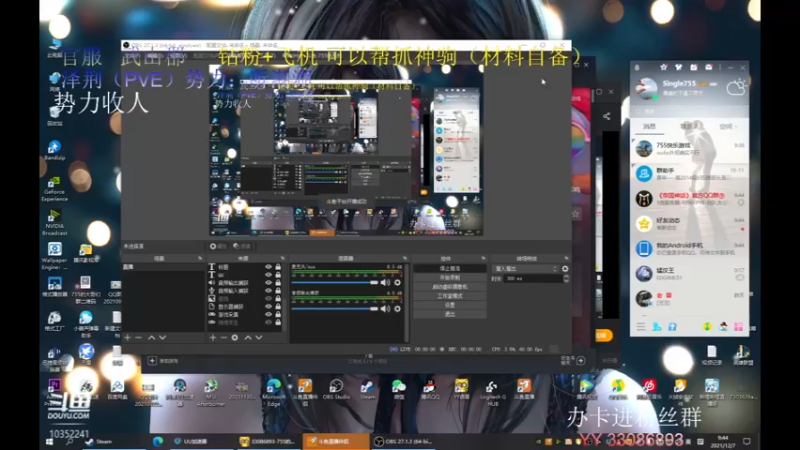Open Bandizip desktop shortcut
The height and width of the screenshot is (450, 800).
[x=55, y=151]
